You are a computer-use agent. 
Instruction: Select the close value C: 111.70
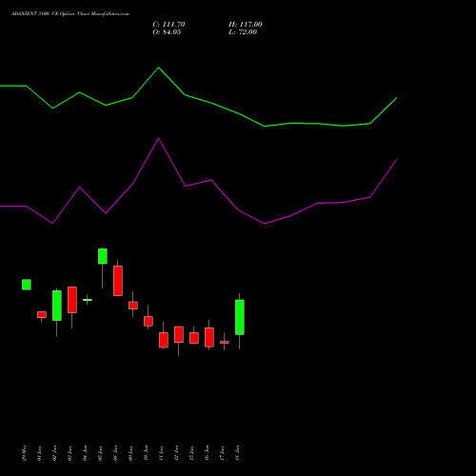point(169,25)
